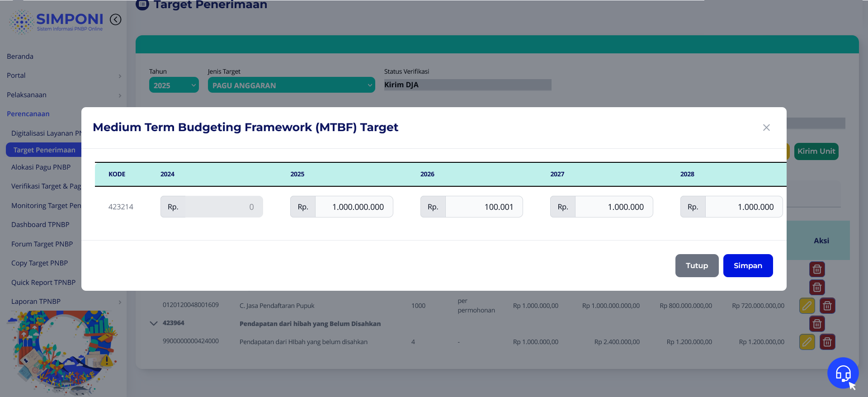This screenshot has height=397, width=868.
Task: Open the Tahun 2025 dropdown
Action: [174, 85]
